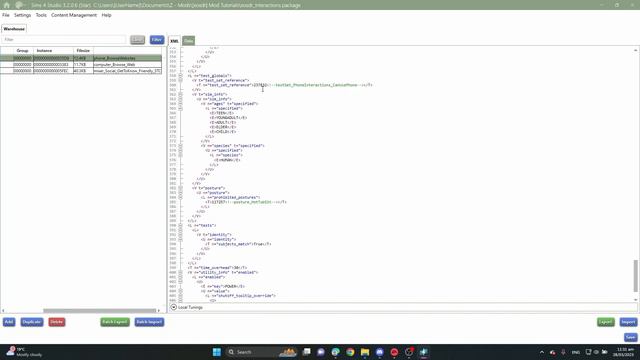Click the microphone icon in the system tray
This screenshot has width=640, height=360.
[x=563, y=352]
